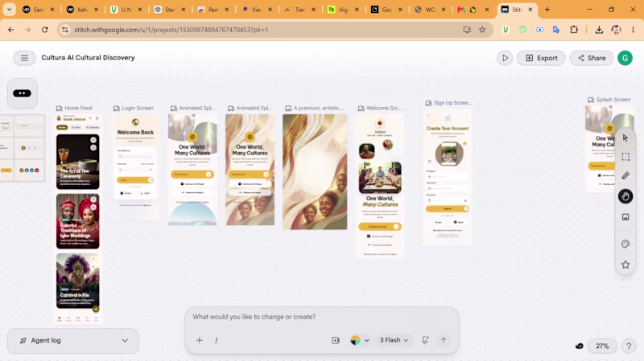Switch to the WO browser tab
Screen dimensions: 644x361
tap(431, 10)
